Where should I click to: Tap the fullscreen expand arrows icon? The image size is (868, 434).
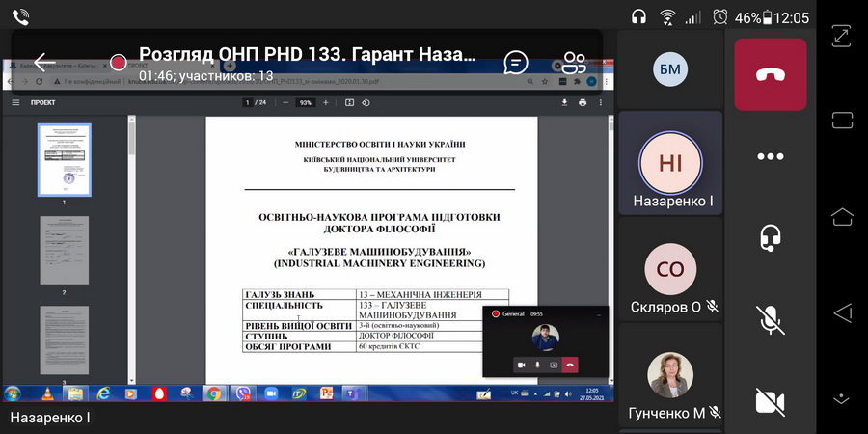[841, 35]
